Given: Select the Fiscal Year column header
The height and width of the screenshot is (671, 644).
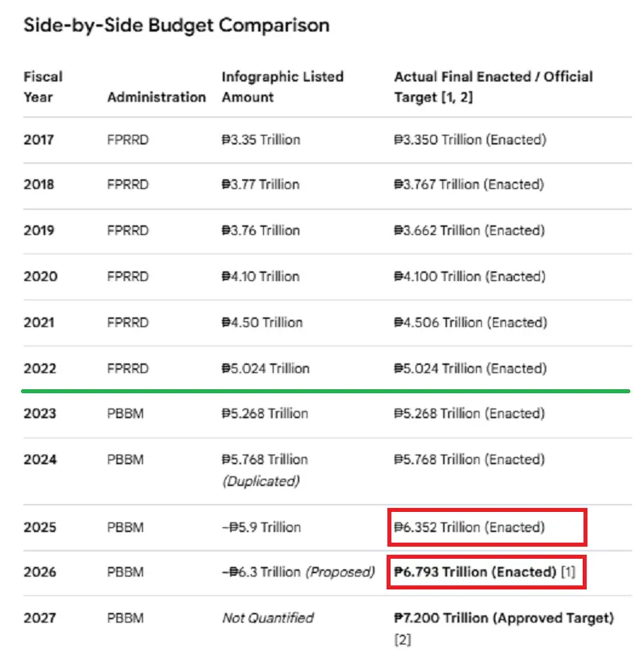Looking at the screenshot, I should [43, 87].
